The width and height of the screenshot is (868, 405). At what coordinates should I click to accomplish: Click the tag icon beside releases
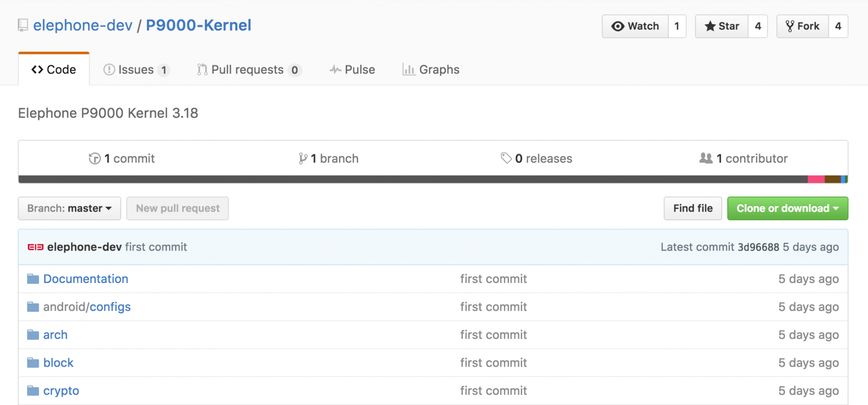[506, 158]
